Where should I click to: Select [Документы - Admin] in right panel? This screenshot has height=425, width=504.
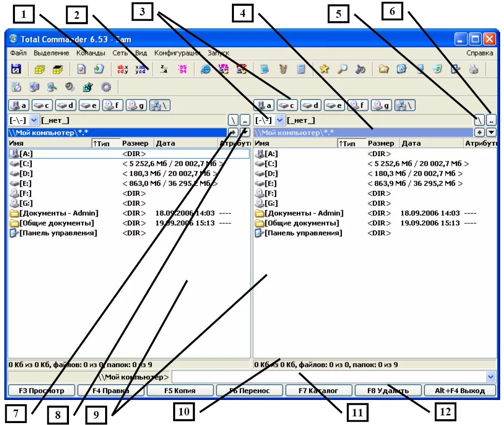(374, 213)
